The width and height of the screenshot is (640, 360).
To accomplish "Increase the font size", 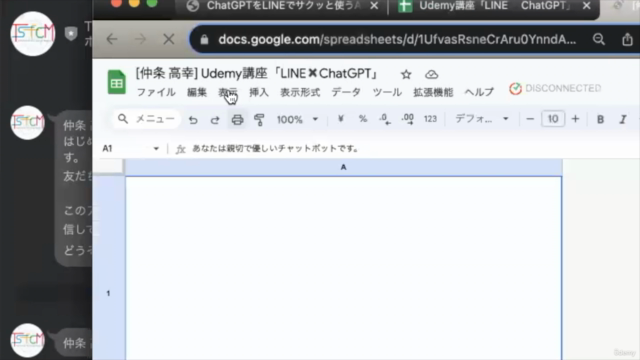I will pos(575,119).
